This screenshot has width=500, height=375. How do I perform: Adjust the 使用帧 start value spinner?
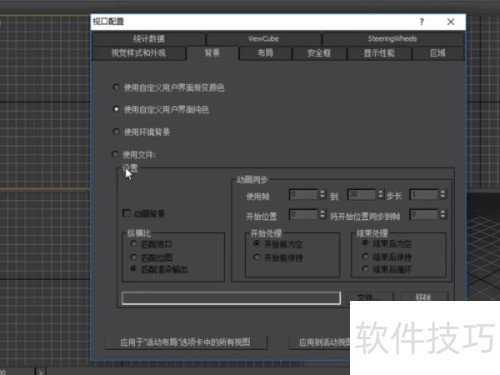322,194
